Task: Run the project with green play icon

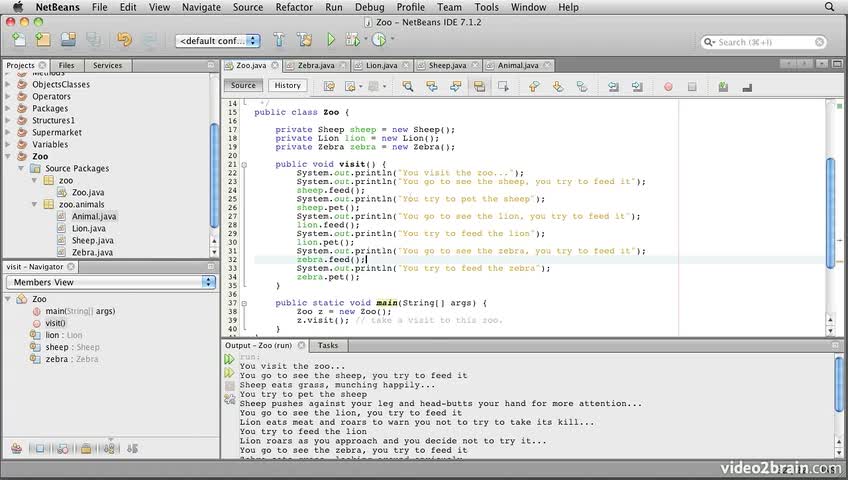Action: [331, 40]
